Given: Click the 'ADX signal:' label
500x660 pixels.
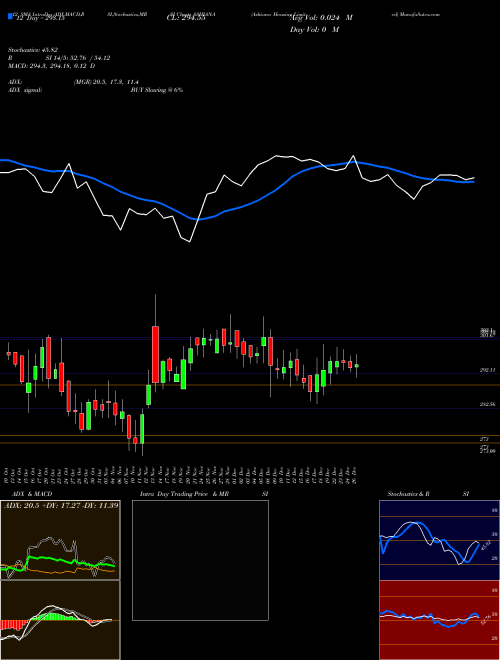Looking at the screenshot, I should point(24,90).
